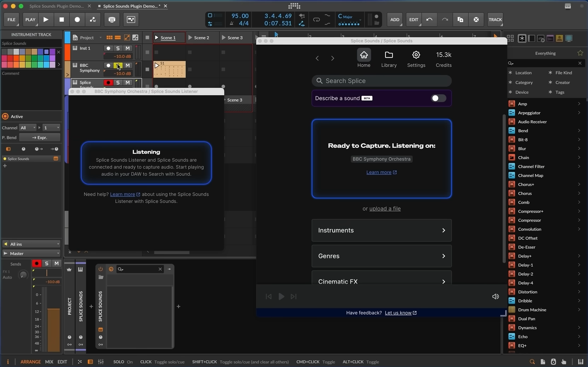
Task: Click the Redo arrow icon
Action: 445,19
